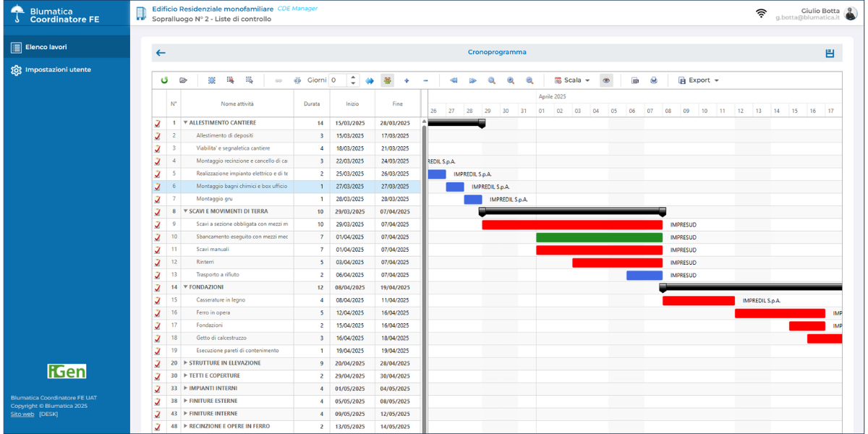Open Elenco lavori in sidebar
This screenshot has width=868, height=434.
click(46, 47)
